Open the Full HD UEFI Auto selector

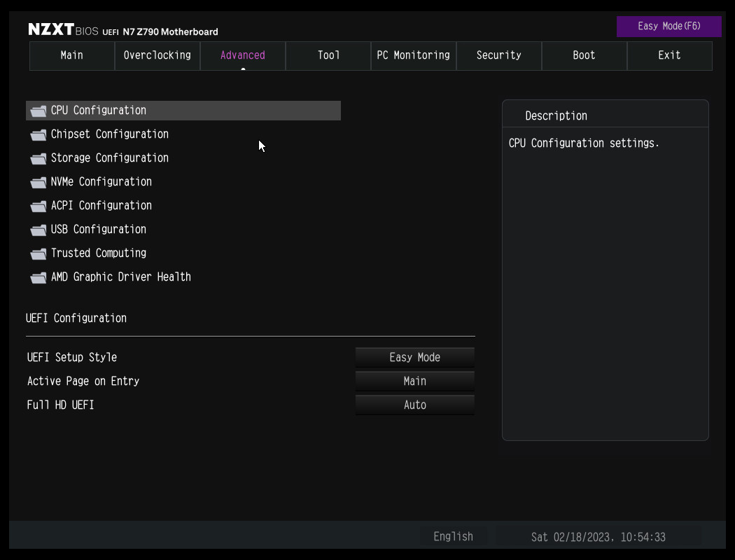414,405
